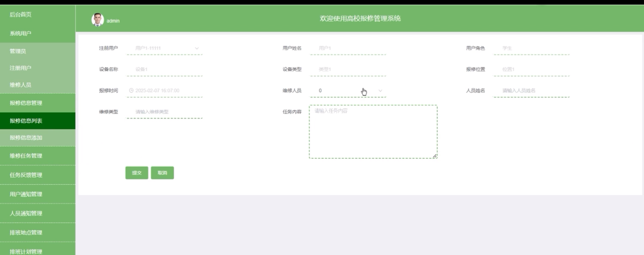
Task: Expand the 注册用户 dropdown arrow
Action: click(x=197, y=48)
